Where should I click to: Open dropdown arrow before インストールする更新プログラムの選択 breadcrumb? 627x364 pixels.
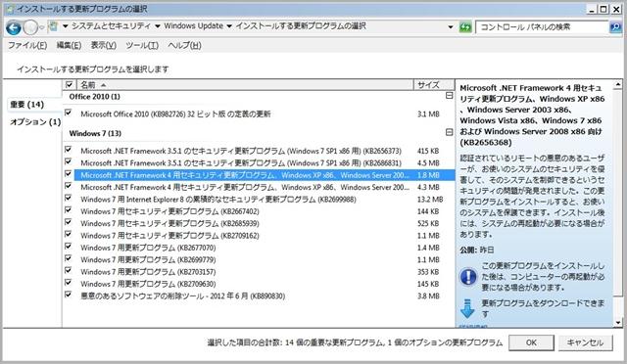(229, 26)
